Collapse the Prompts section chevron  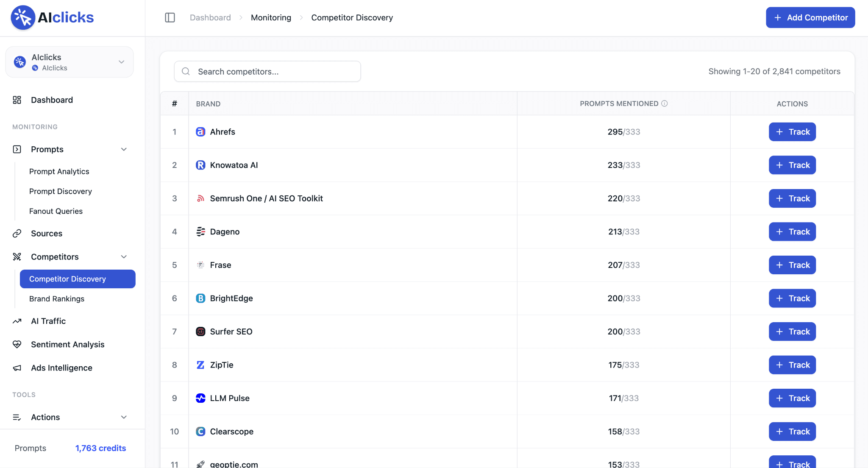click(124, 149)
